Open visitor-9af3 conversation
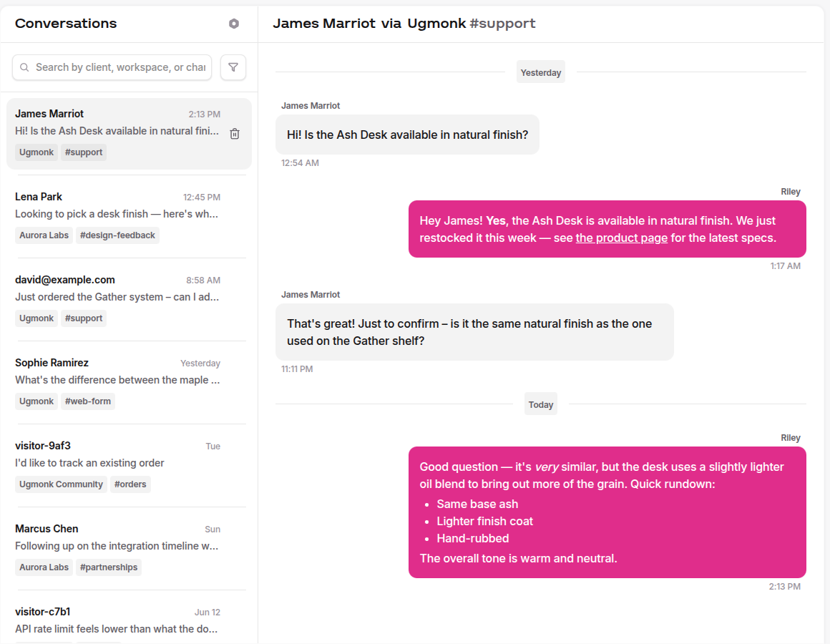 (x=129, y=466)
